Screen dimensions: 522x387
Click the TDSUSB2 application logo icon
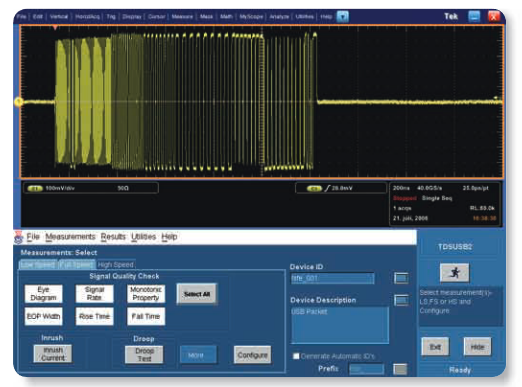click(18, 237)
